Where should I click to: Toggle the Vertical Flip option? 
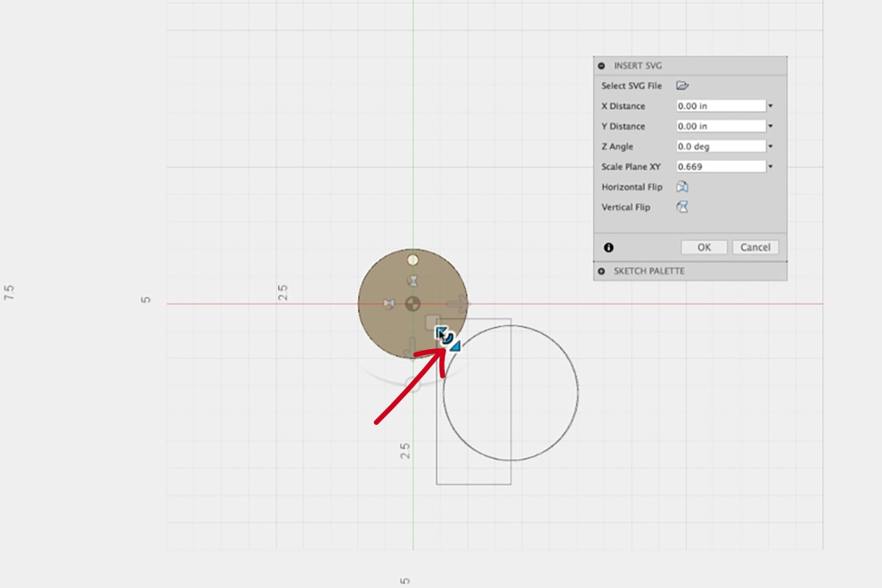tap(682, 207)
